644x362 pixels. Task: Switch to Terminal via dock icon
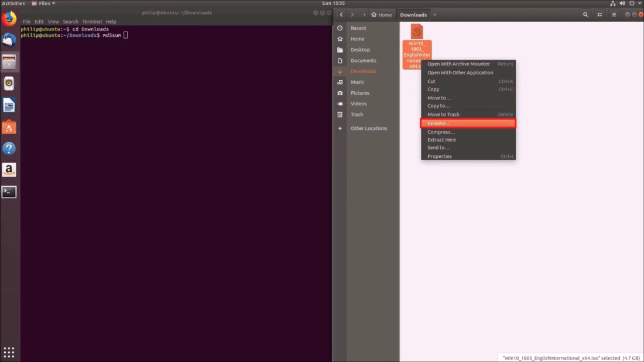pos(9,192)
